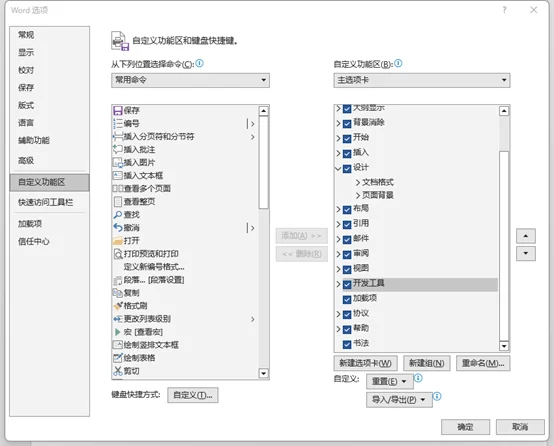The image size is (554, 446).
Task: Click the print preview icon beside 打印预览和打印
Action: (118, 254)
